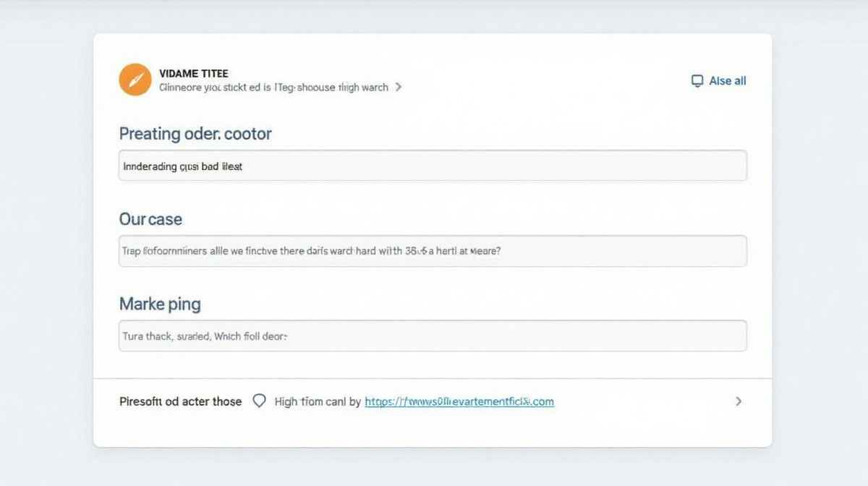This screenshot has height=486, width=868.
Task: Select the "VIDAME TITEE" title text
Action: click(x=193, y=74)
